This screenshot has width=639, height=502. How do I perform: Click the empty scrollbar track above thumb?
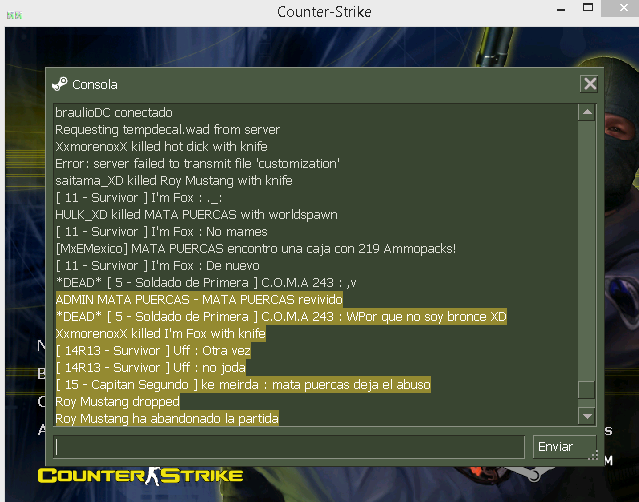click(x=586, y=251)
